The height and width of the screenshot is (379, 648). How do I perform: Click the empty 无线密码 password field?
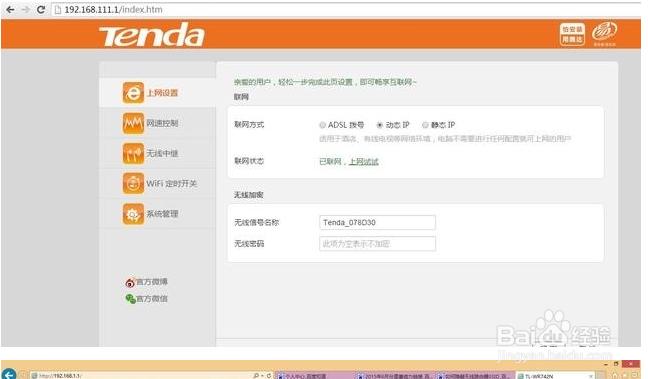tap(377, 244)
